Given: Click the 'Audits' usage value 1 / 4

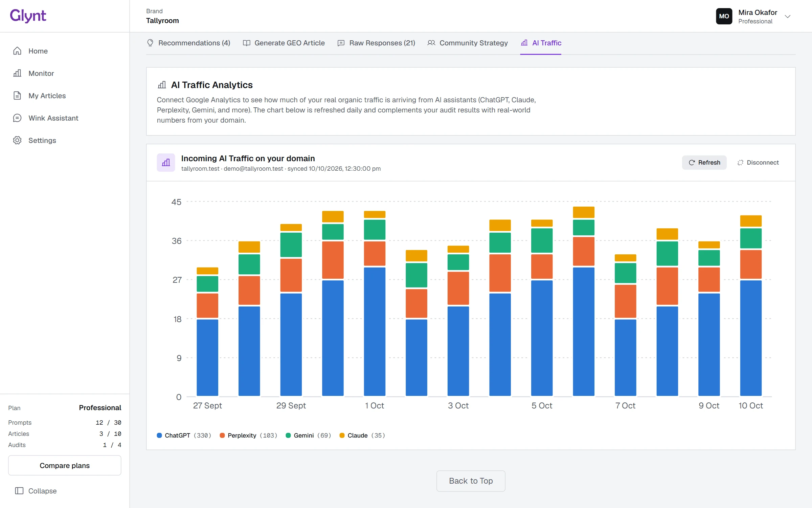Looking at the screenshot, I should (112, 445).
